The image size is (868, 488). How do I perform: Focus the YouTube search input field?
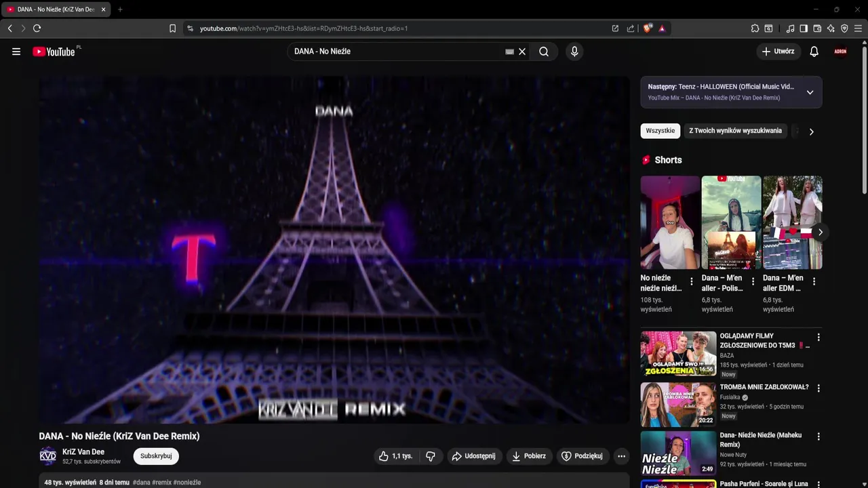397,52
